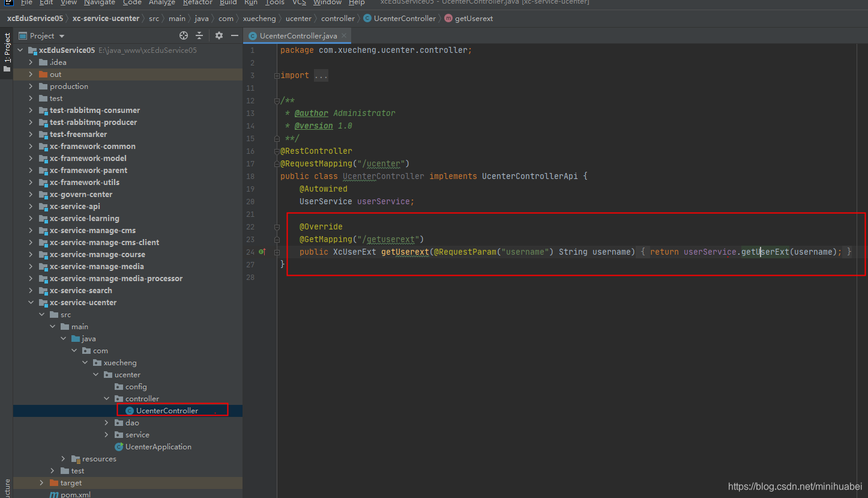Screen dimensions: 868x498
Task: Select xc-service-learning module
Action: point(85,219)
